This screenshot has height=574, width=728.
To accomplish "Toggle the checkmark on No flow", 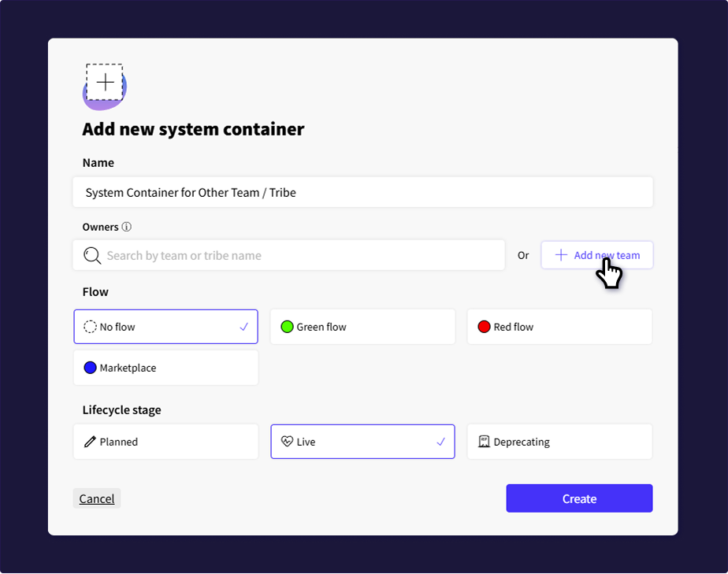I will (x=244, y=327).
